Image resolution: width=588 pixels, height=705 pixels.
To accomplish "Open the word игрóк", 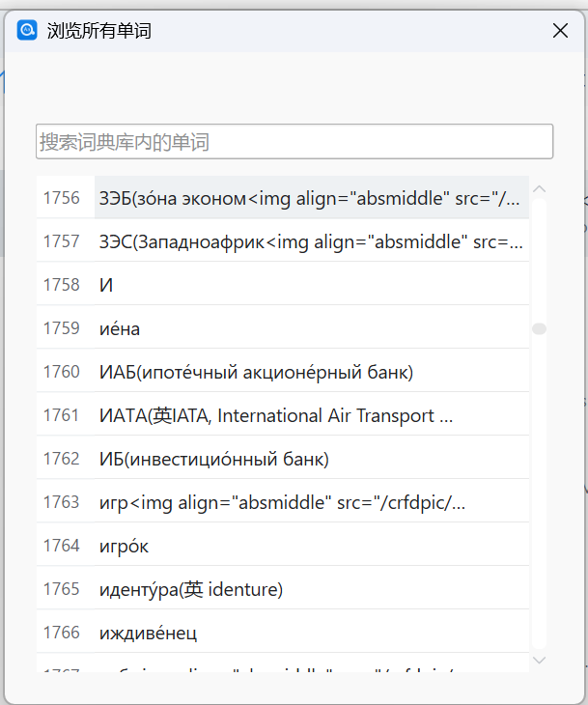I will (312, 546).
